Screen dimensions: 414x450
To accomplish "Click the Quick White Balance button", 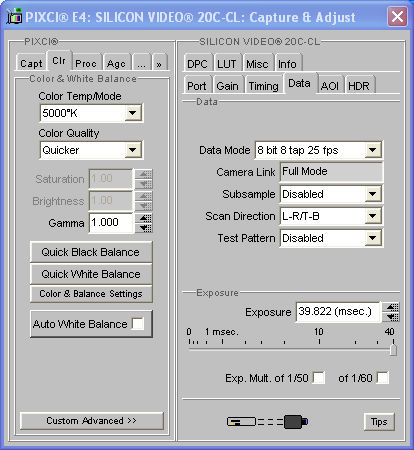I will click(x=91, y=274).
